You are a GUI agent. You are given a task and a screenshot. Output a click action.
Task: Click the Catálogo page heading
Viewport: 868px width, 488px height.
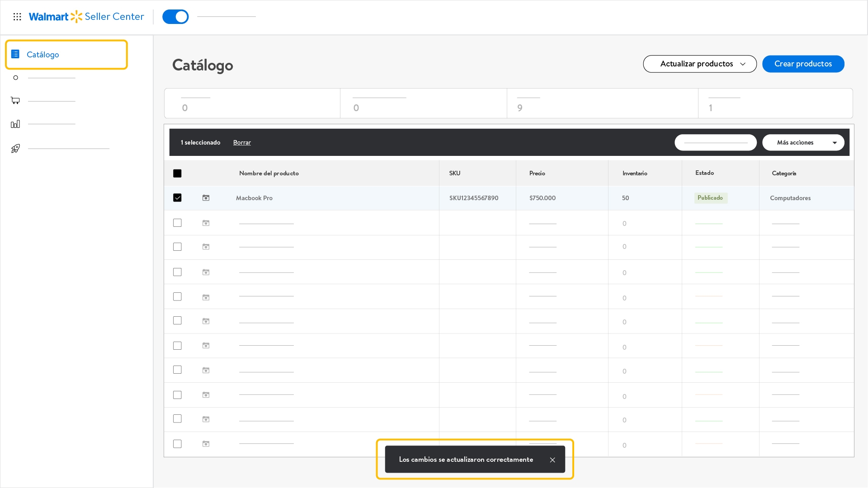tap(203, 65)
